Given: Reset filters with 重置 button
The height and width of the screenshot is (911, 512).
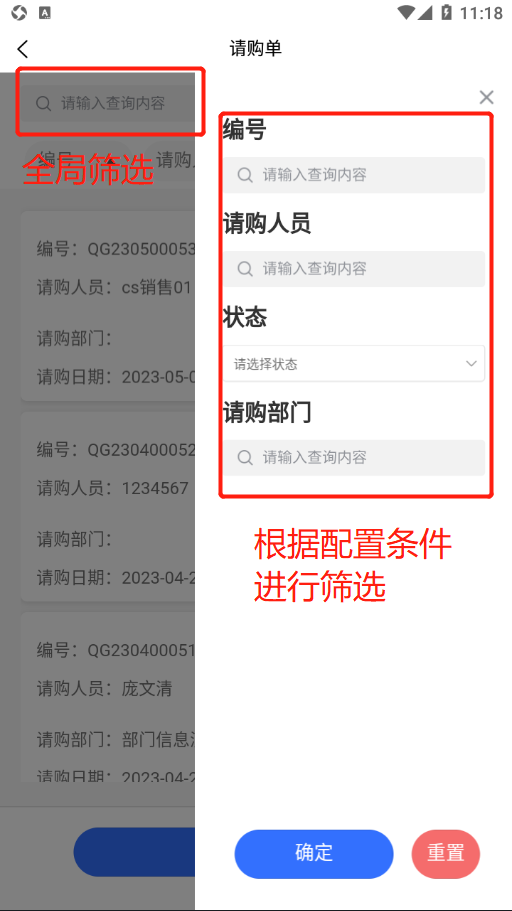Looking at the screenshot, I should click(x=446, y=853).
